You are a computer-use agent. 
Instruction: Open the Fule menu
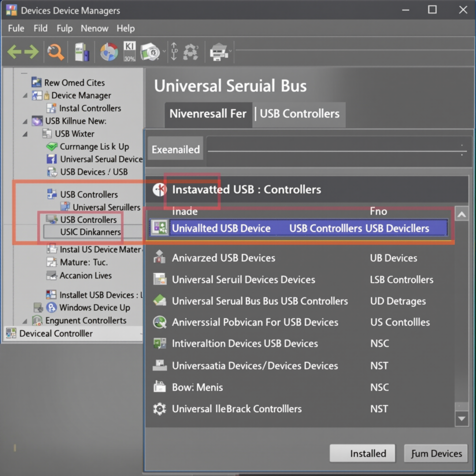[x=16, y=28]
